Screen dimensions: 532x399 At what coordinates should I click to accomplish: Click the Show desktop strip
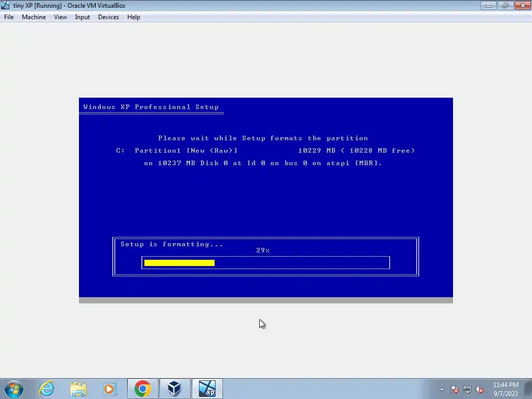528,389
